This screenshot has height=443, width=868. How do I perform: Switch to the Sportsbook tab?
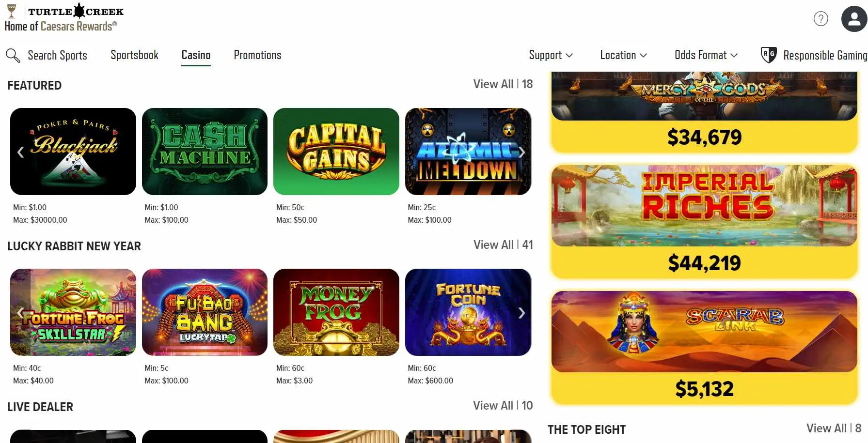134,55
